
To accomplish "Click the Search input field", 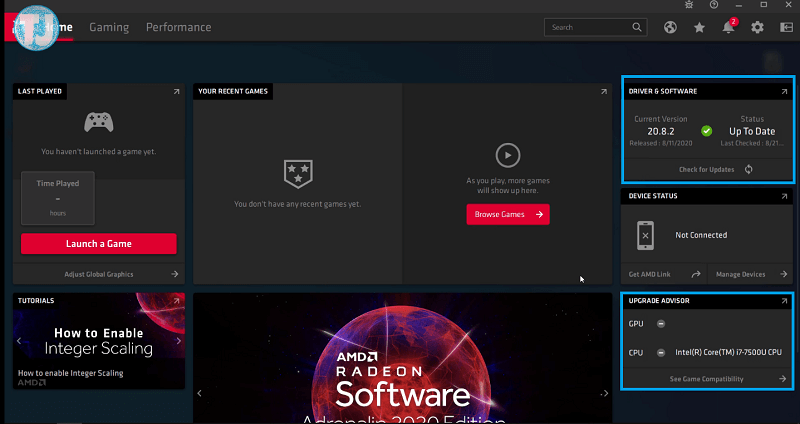I will click(x=595, y=28).
